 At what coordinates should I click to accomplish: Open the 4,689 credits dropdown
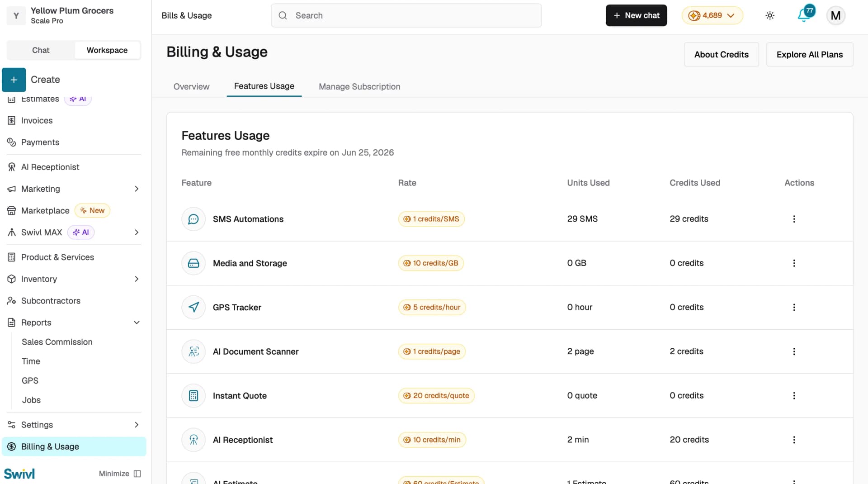pyautogui.click(x=712, y=15)
